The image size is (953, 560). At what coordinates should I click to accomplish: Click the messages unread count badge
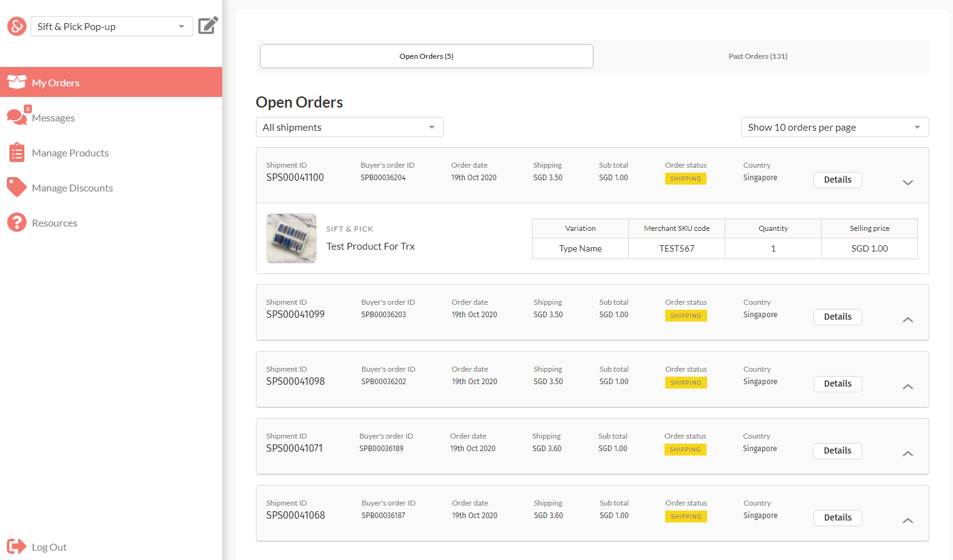(x=28, y=109)
